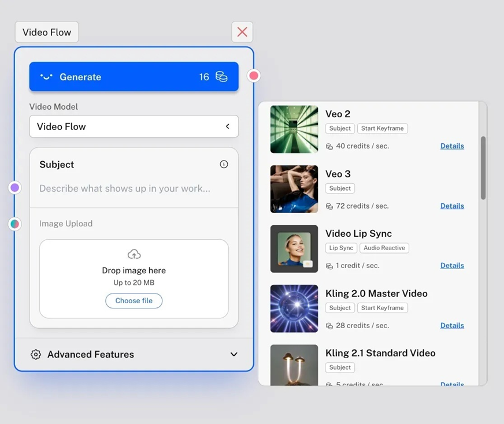The width and height of the screenshot is (504, 424).
Task: Open Details link for Video Lip Sync
Action: 452,266
